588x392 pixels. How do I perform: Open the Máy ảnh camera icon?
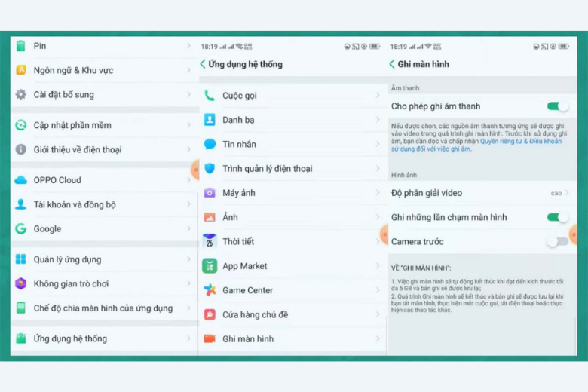coord(210,193)
